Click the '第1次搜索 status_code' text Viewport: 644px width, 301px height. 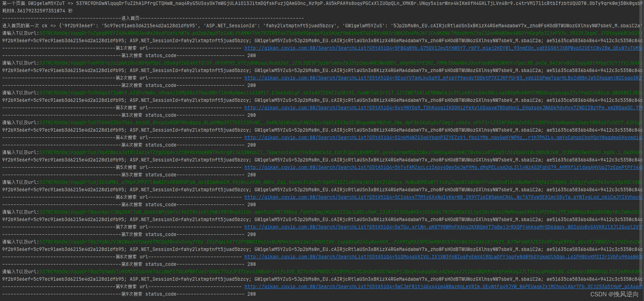(149, 56)
